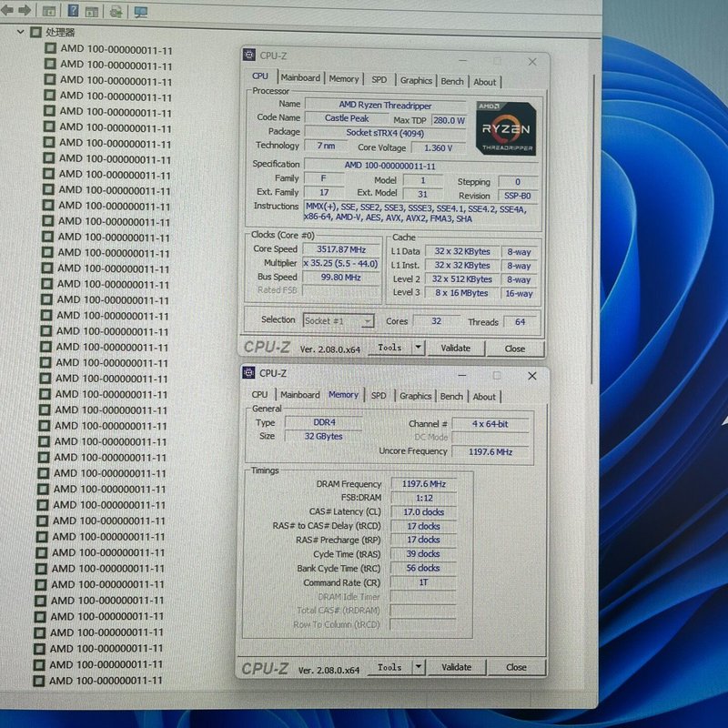Open Graphics tab in lower CPU-Z window
This screenshot has width=728, height=728.
(416, 396)
